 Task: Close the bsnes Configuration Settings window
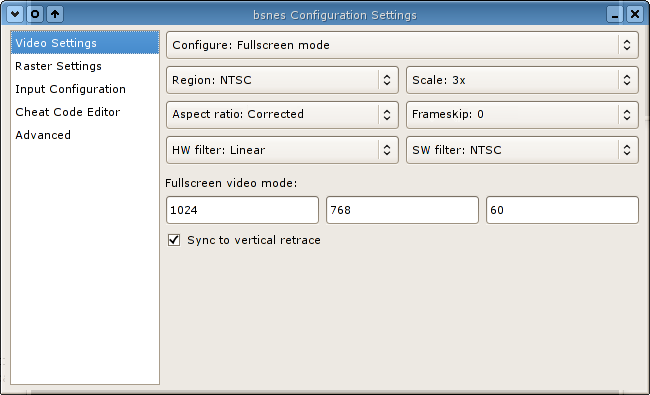click(635, 14)
